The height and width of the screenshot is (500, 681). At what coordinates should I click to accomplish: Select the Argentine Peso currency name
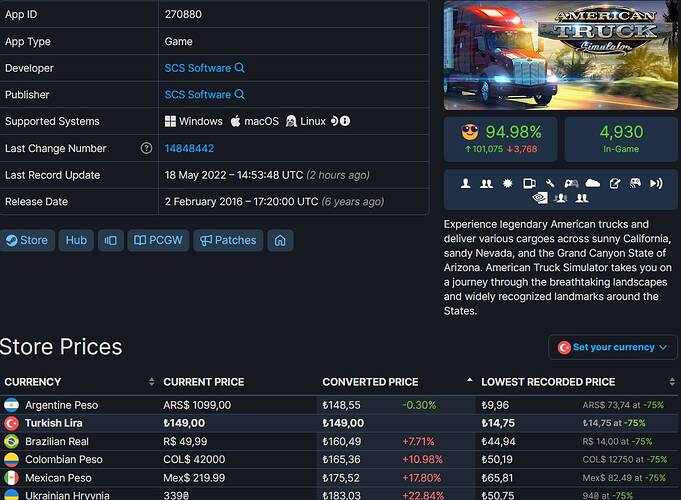pyautogui.click(x=62, y=405)
